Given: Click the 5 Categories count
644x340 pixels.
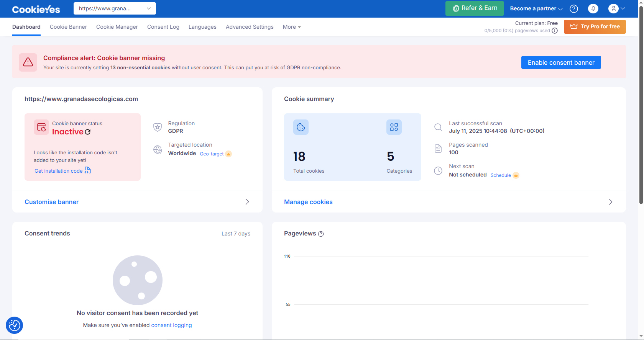Looking at the screenshot, I should (390, 156).
